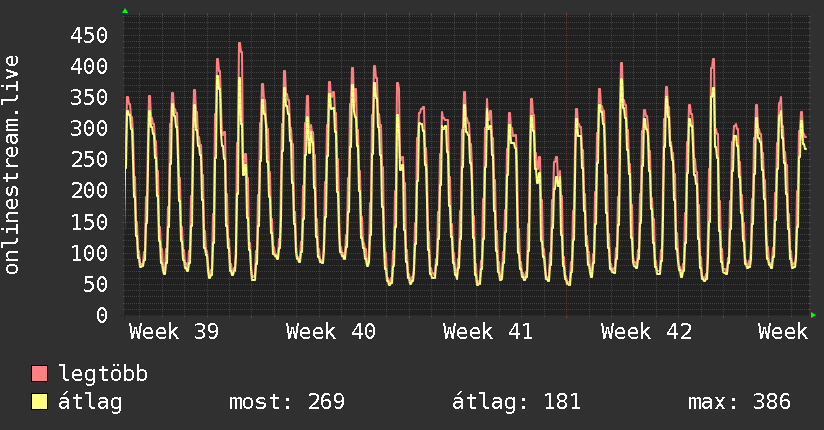The height and width of the screenshot is (430, 824).
Task: Click the 250 y-axis tick label
Action: coord(89,160)
